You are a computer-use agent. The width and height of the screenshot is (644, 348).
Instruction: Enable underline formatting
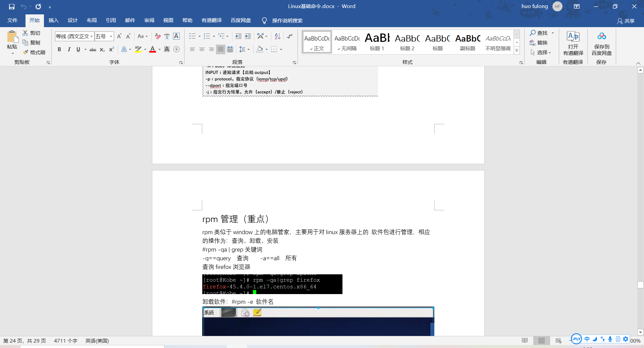[78, 49]
